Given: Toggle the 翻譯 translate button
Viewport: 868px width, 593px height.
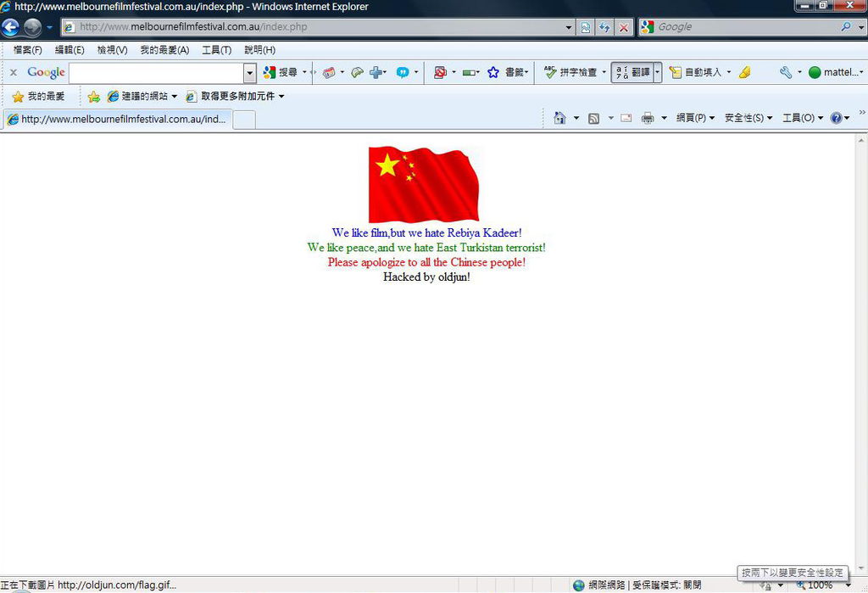Looking at the screenshot, I should 632,72.
